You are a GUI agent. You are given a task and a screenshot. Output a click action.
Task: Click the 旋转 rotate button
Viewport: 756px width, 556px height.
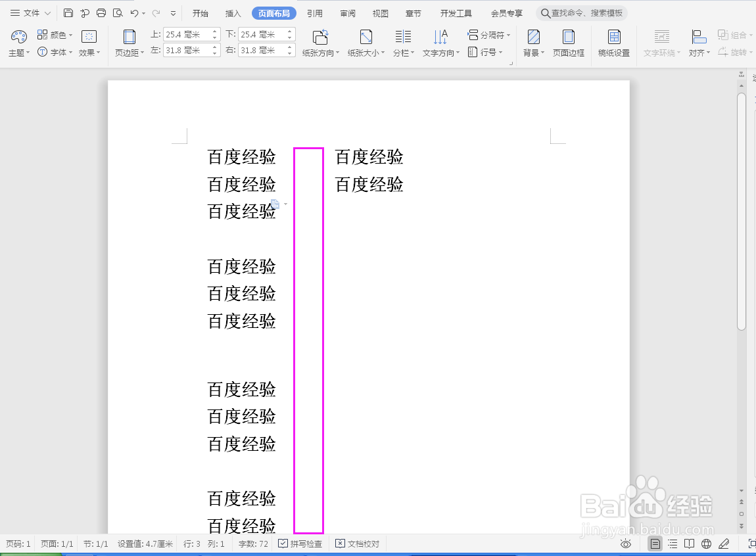point(734,52)
